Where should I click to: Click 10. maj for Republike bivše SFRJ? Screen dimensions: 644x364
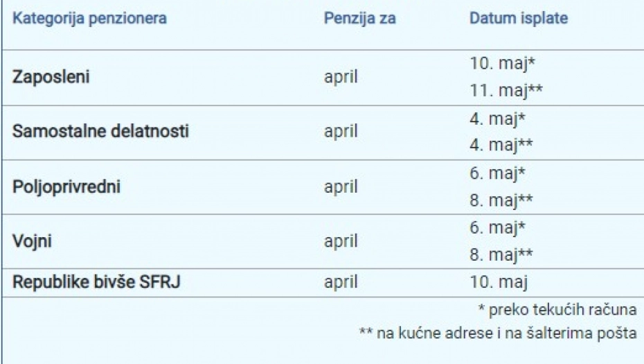499,282
